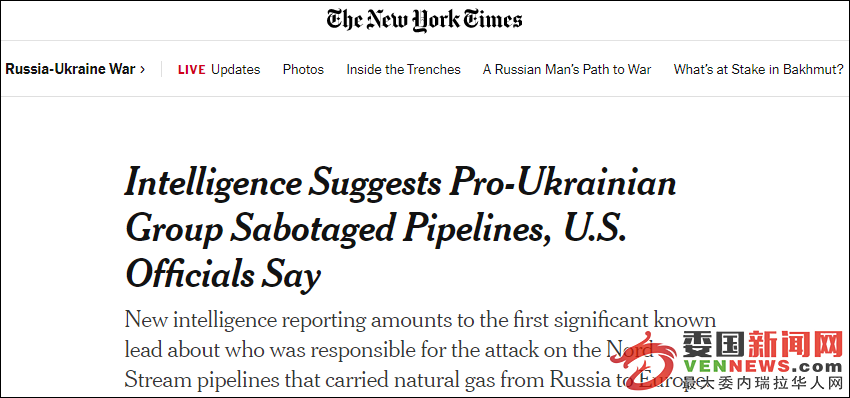Screen dimensions: 850x398
Task: Visit What's at Stake in Bakhmut?
Action: [758, 69]
